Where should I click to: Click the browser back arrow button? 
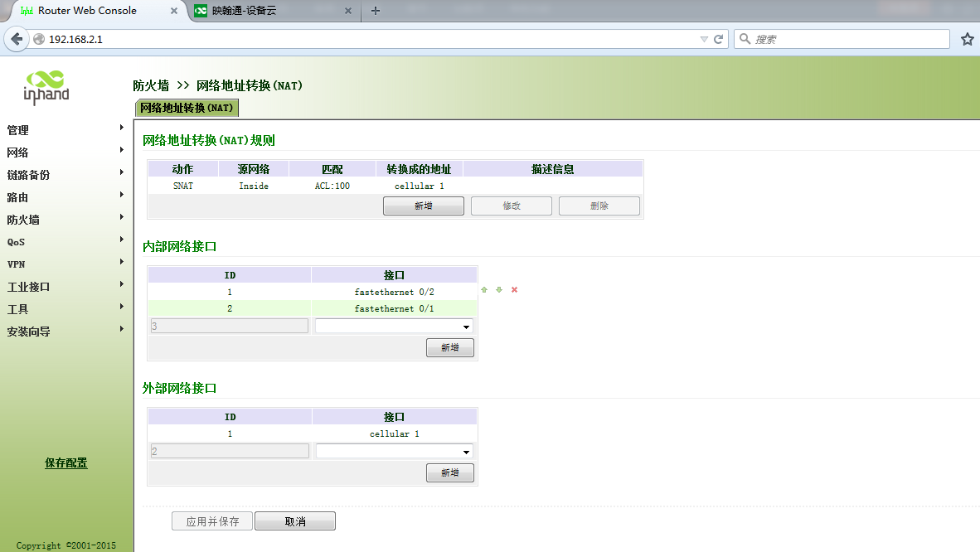[17, 39]
